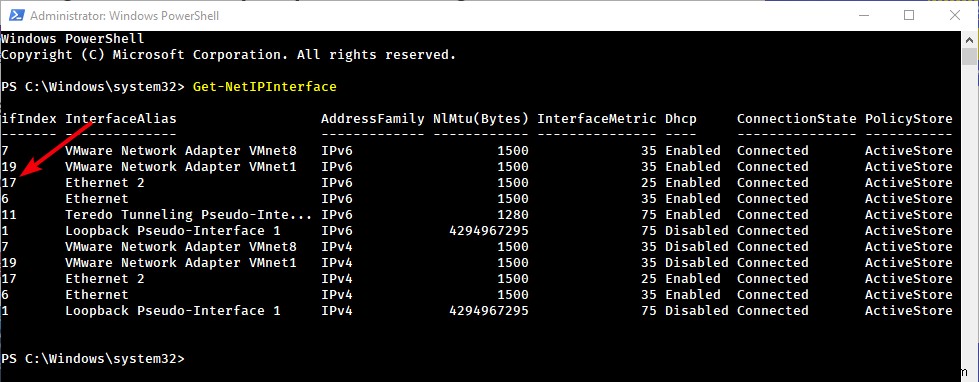Click the 1280 MTU value
Viewport: 979px width, 382px height.
point(513,215)
